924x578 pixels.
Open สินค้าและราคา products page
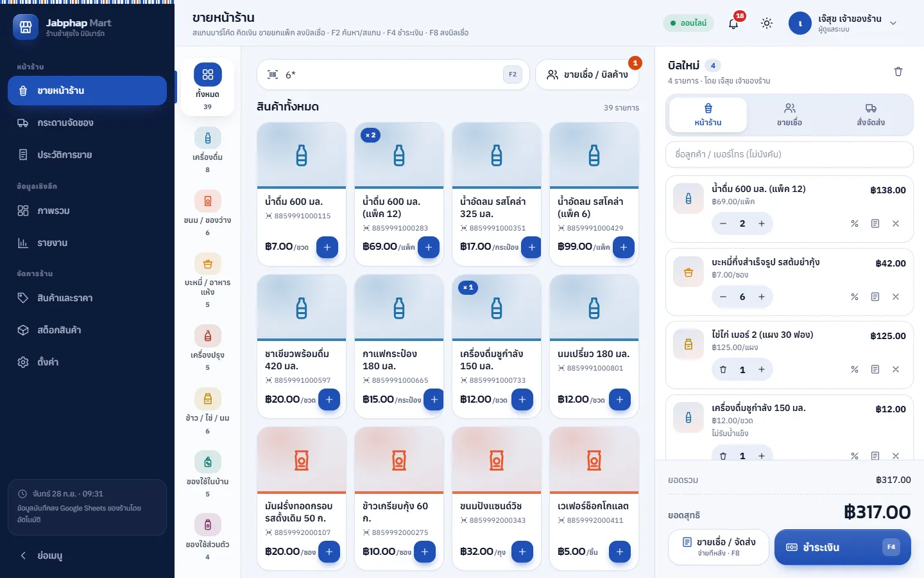coord(87,298)
